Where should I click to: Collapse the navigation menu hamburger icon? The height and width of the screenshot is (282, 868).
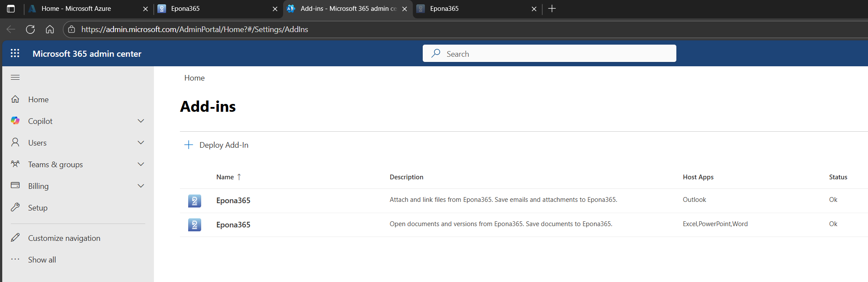15,78
